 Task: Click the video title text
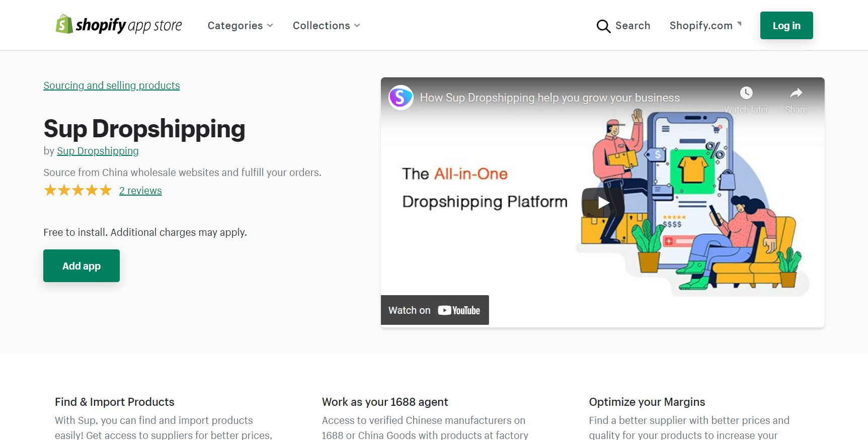549,98
